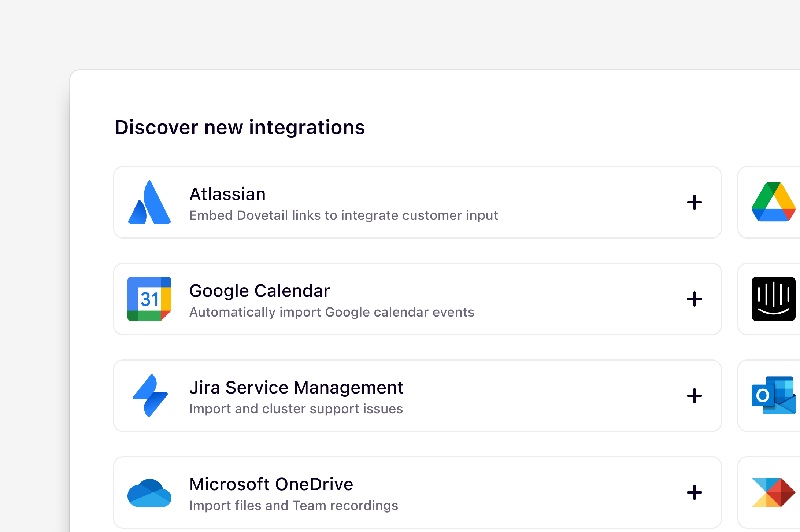Click the Google Calendar icon

(149, 299)
